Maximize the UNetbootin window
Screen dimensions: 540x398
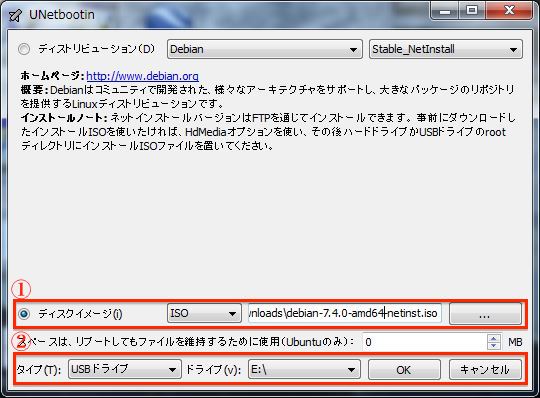(x=472, y=11)
